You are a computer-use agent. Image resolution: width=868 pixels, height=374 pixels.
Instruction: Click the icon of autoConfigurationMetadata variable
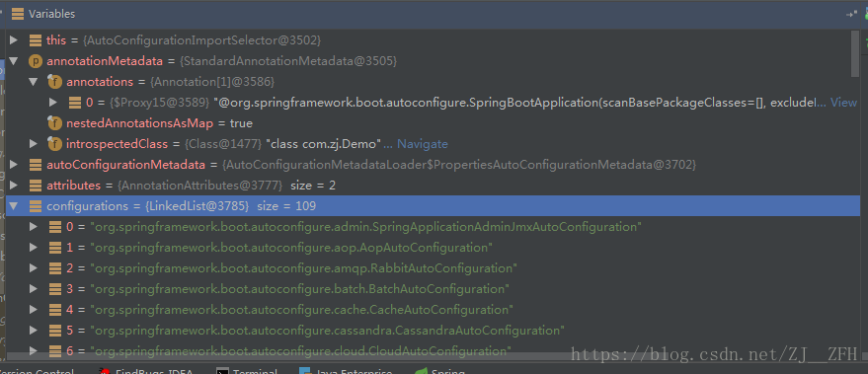[35, 165]
